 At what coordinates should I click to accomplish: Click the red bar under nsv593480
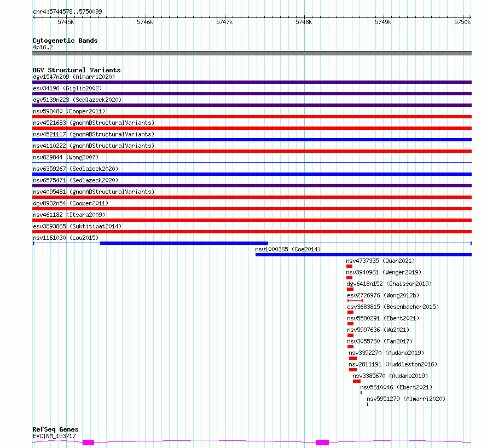tap(252, 117)
